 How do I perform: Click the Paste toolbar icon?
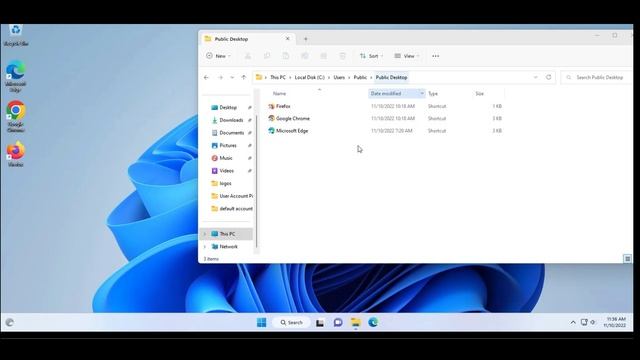286,56
